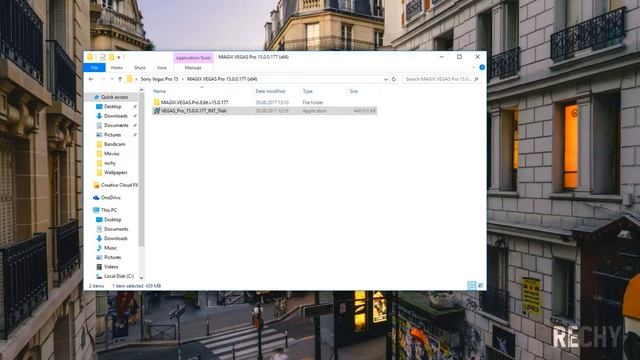Click the Quick access star icon
The width and height of the screenshot is (640, 360).
pyautogui.click(x=96, y=97)
